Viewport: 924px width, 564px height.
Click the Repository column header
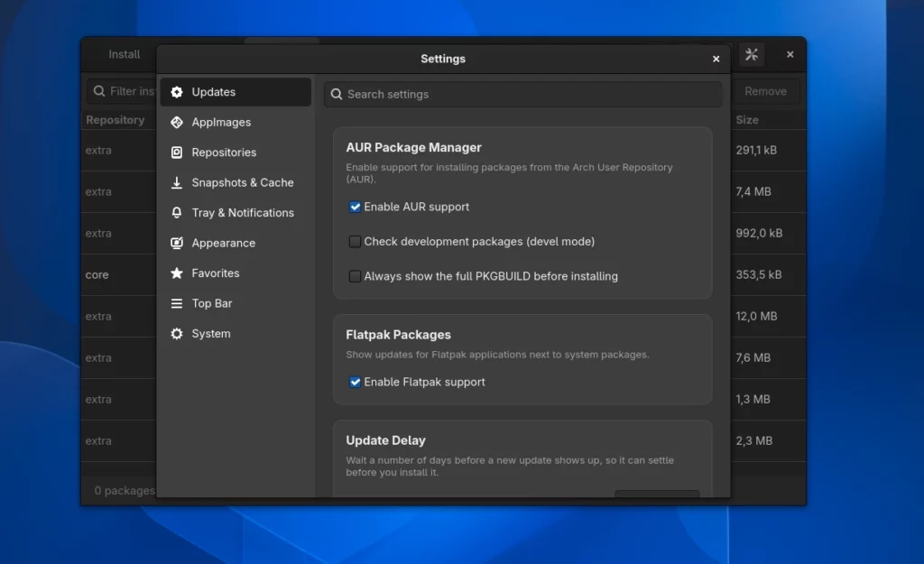115,120
